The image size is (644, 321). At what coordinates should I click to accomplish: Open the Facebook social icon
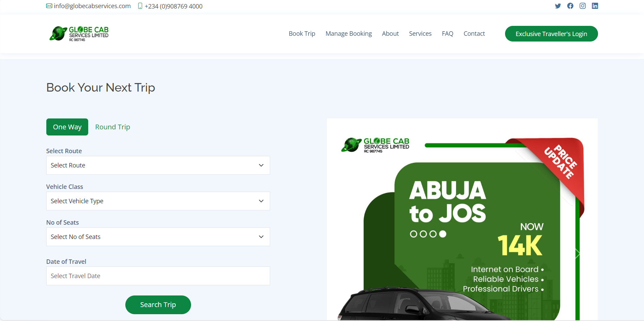570,6
